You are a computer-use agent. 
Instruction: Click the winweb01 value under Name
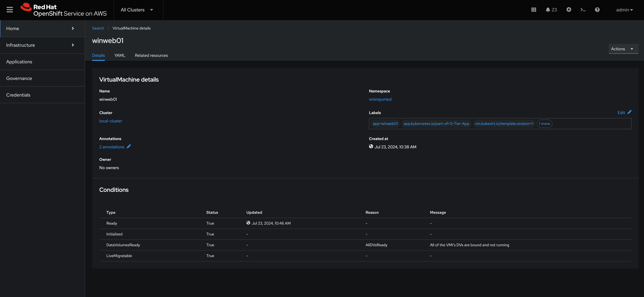(108, 99)
